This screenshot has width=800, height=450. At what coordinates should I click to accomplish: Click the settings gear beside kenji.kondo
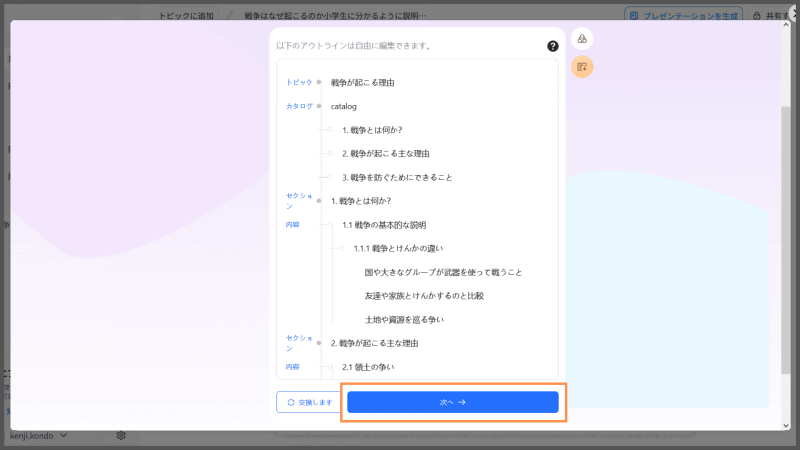pyautogui.click(x=121, y=435)
